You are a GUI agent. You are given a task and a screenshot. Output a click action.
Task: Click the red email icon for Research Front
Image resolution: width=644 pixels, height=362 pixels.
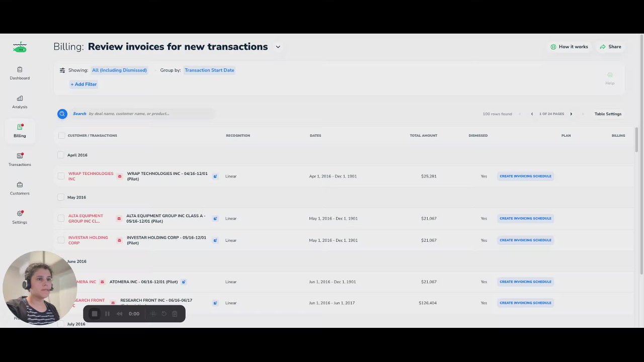tap(113, 303)
